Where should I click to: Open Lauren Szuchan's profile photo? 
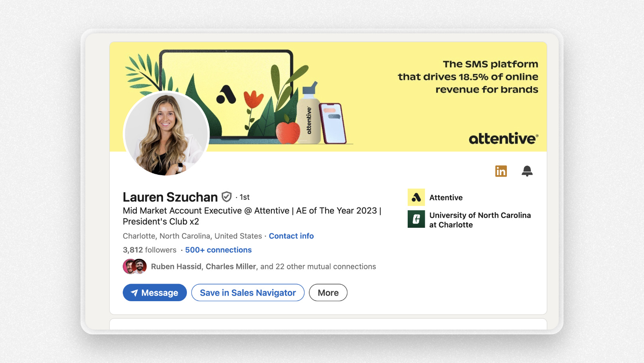[167, 134]
